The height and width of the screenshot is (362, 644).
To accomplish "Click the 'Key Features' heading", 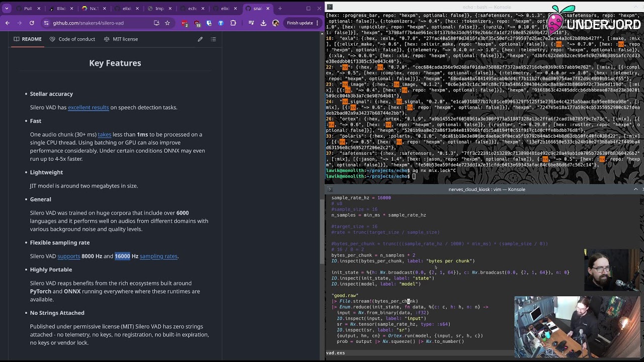I will point(115,63).
